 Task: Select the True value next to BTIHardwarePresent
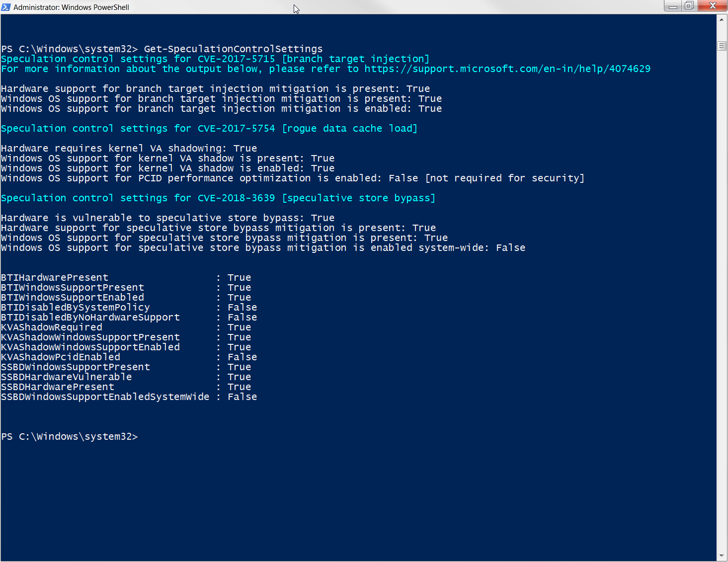pyautogui.click(x=240, y=277)
